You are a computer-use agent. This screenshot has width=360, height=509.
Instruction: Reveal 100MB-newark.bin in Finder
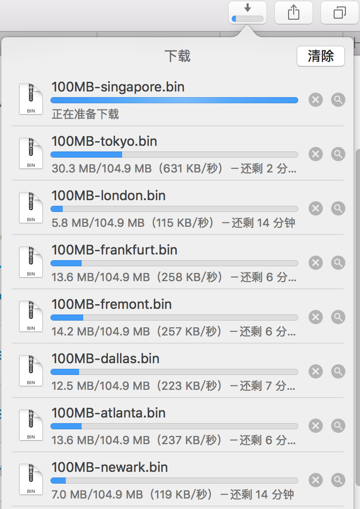(338, 480)
